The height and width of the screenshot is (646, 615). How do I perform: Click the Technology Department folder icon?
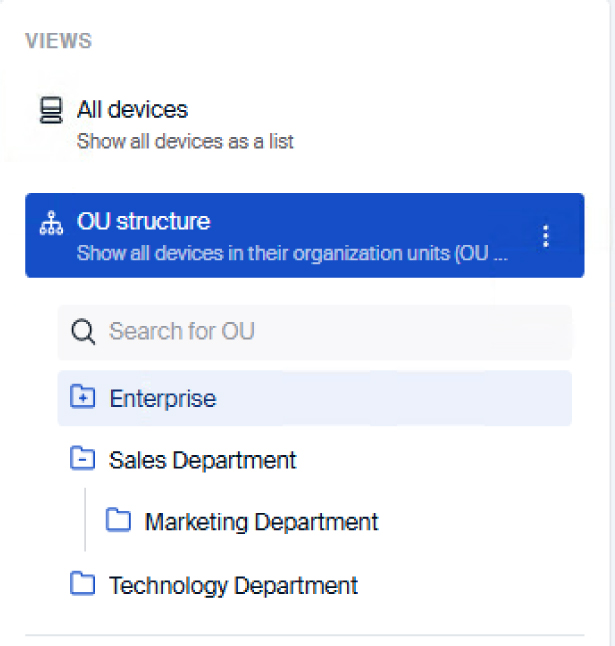[82, 584]
